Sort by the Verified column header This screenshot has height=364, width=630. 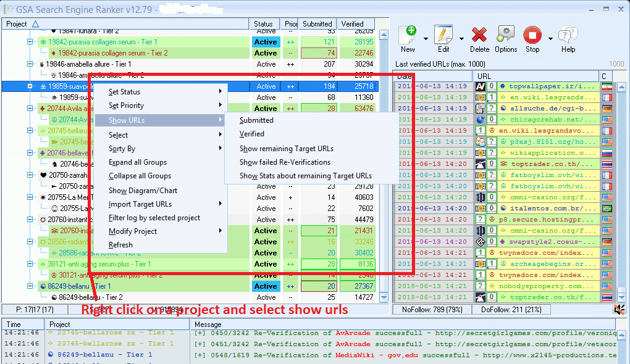[356, 24]
